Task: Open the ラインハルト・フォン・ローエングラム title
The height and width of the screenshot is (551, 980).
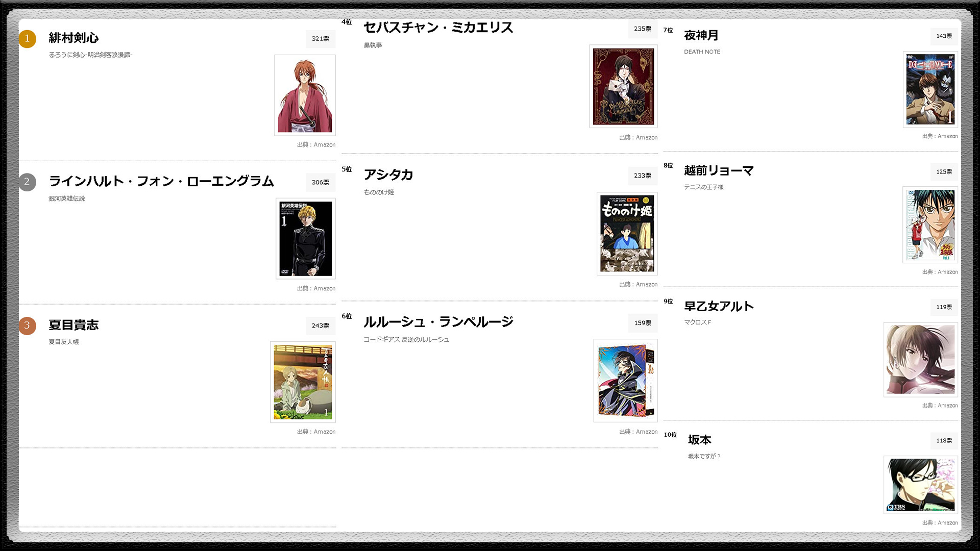Action: (x=161, y=181)
